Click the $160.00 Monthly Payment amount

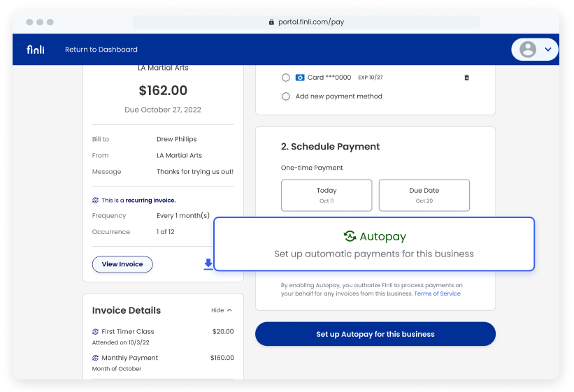(x=222, y=358)
